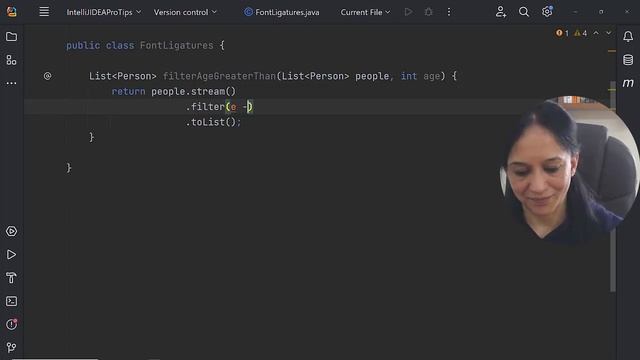Open the Maven tool window

click(x=628, y=83)
